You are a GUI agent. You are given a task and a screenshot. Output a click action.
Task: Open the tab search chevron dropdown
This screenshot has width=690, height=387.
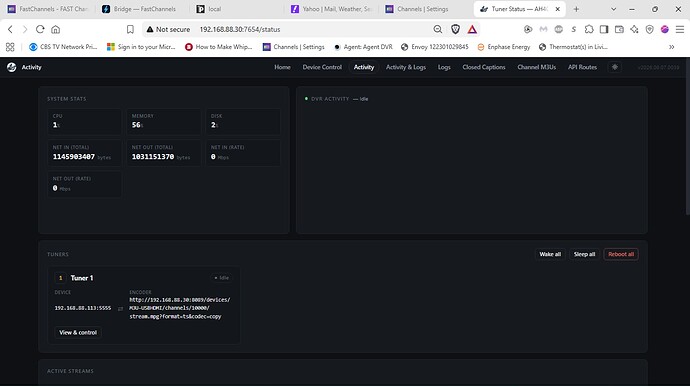[613, 9]
